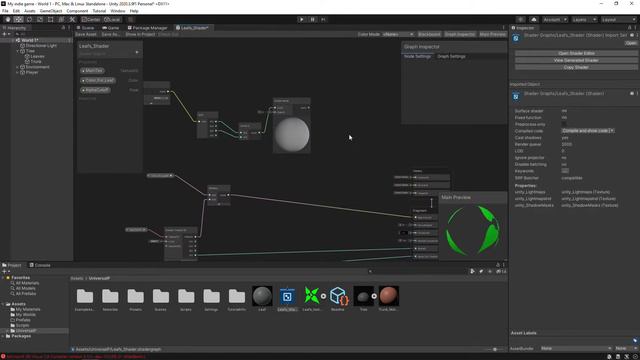Switch to the Game tab
This screenshot has height=360, width=640.
pyautogui.click(x=111, y=28)
